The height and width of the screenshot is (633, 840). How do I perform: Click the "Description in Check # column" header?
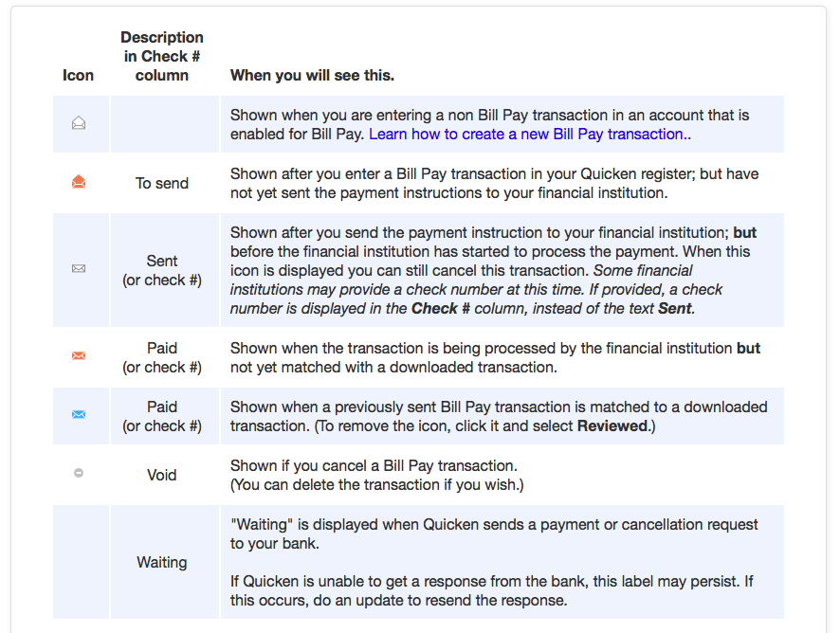point(162,56)
